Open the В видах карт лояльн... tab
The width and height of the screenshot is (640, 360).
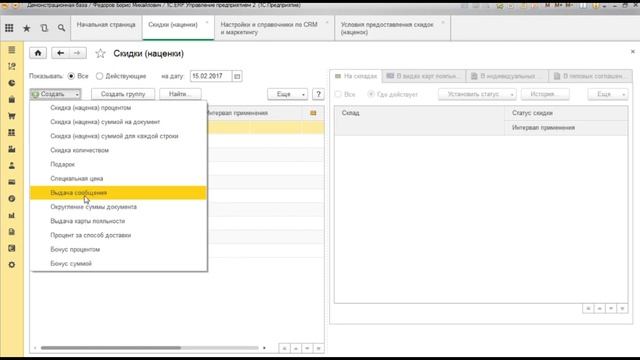tap(424, 76)
